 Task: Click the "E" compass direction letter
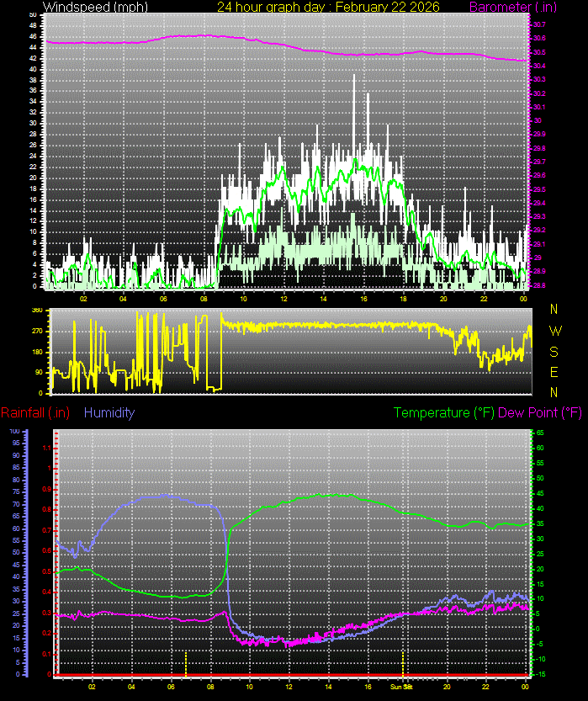[x=554, y=372]
